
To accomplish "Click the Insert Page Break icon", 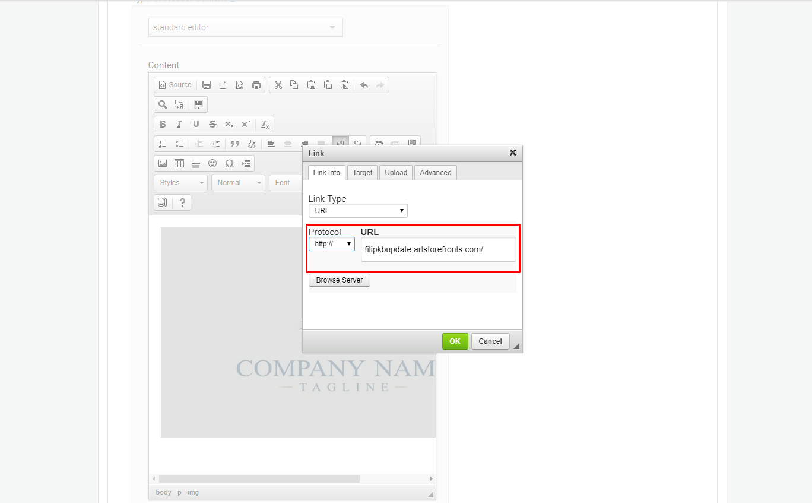I will (x=246, y=163).
